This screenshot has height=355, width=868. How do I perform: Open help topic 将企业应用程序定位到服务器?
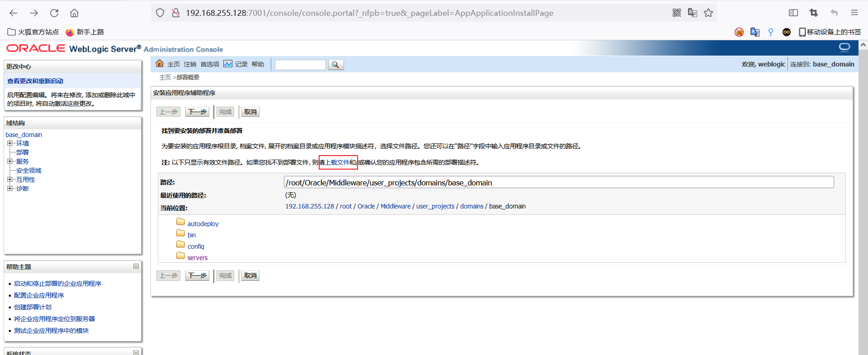pyautogui.click(x=54, y=319)
